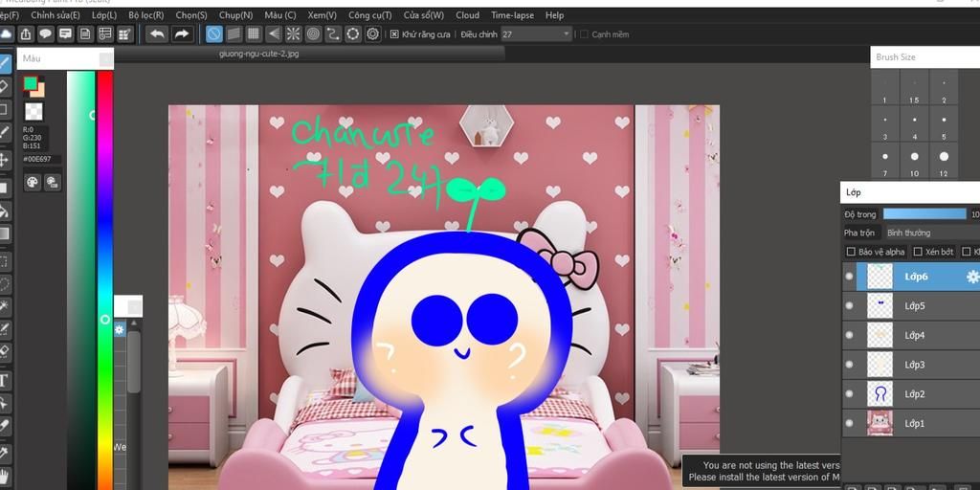Open the Công cụ(T) menu
The image size is (980, 490).
point(370,15)
